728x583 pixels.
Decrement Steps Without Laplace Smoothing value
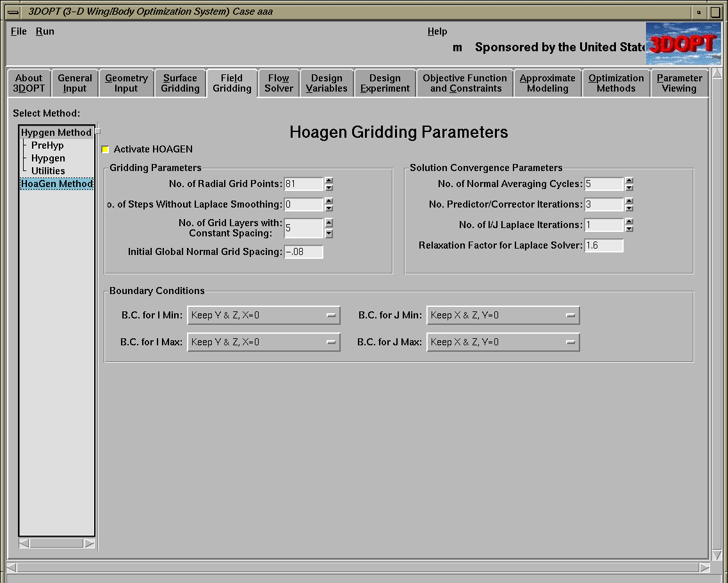click(328, 208)
